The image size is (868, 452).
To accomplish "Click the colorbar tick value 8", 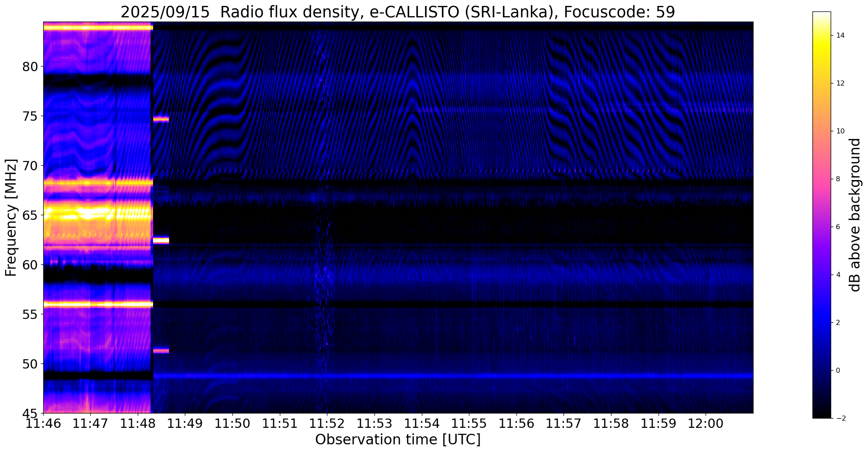I will pos(838,179).
